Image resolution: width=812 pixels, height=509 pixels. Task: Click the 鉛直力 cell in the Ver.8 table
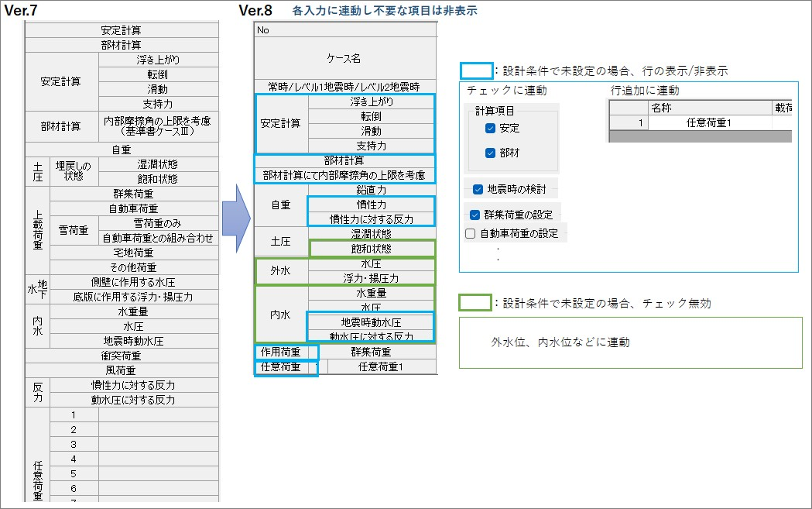[372, 189]
